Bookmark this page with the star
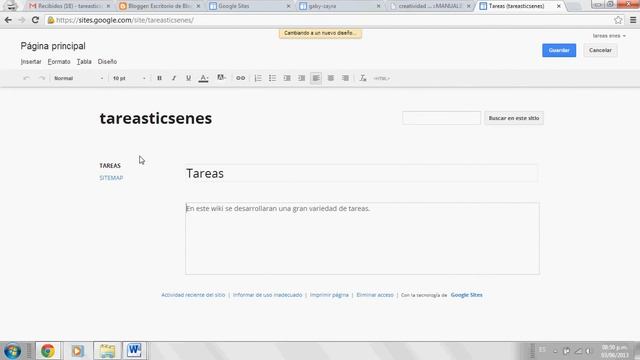The height and width of the screenshot is (360, 640). [618, 20]
